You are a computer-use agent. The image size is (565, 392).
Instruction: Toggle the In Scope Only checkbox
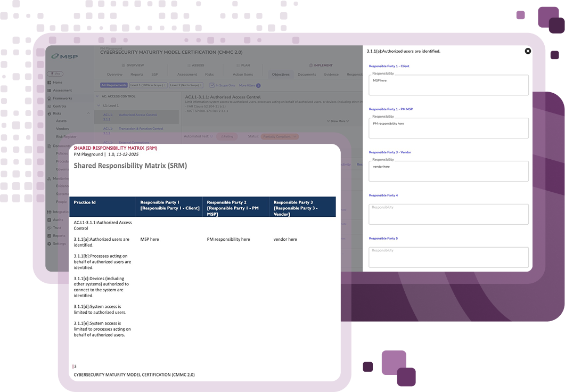pyautogui.click(x=212, y=85)
